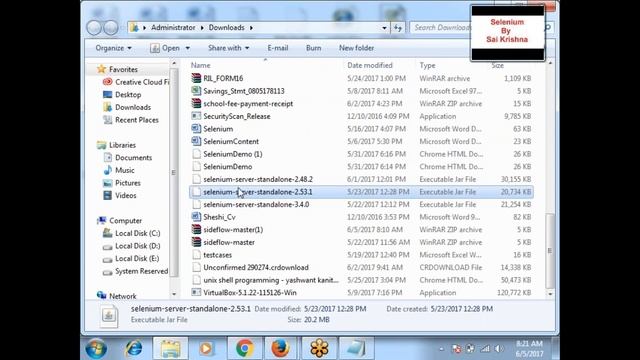Select Computer in the navigation pane
Viewport: 640px width, 360px height.
coord(125,220)
